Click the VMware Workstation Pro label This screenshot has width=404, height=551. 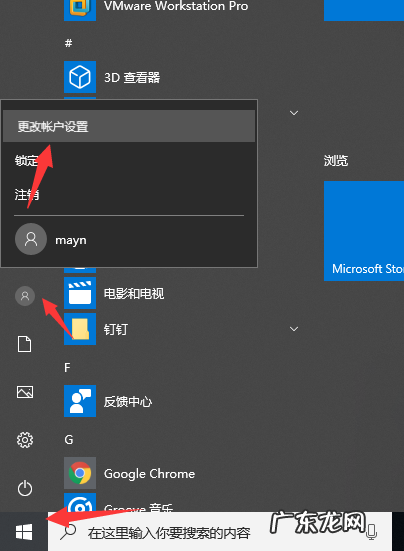[x=176, y=6]
